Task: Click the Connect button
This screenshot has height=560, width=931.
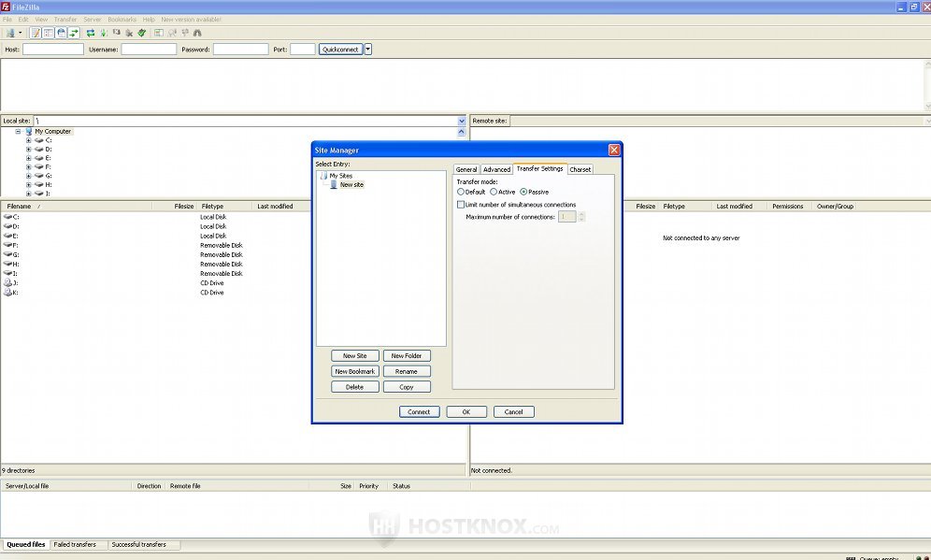Action: [419, 411]
